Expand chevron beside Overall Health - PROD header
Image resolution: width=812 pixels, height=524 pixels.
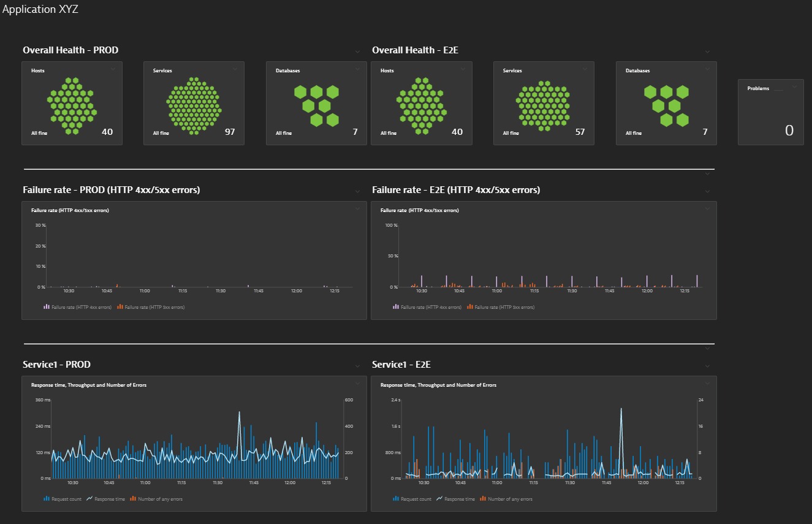pyautogui.click(x=357, y=52)
